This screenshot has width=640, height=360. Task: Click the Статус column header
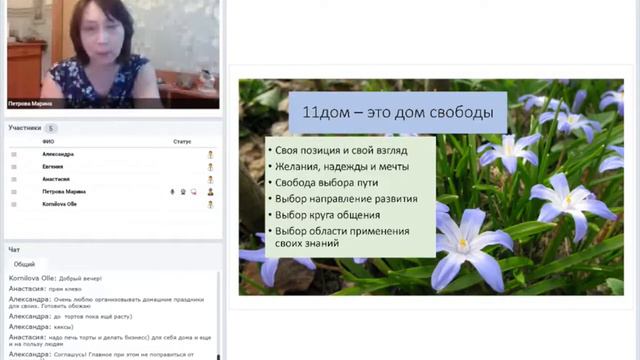point(182,142)
